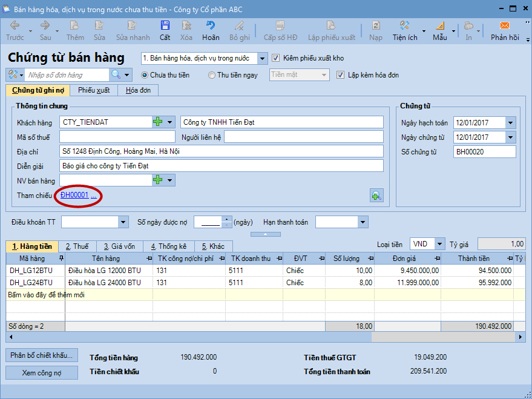Collapse the header panel with up-arrow bar
This screenshot has width=532, height=399.
click(x=266, y=234)
